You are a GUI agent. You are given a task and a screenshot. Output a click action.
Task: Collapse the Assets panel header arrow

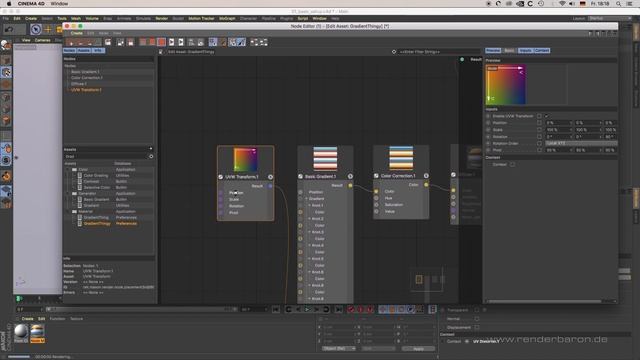(151, 149)
